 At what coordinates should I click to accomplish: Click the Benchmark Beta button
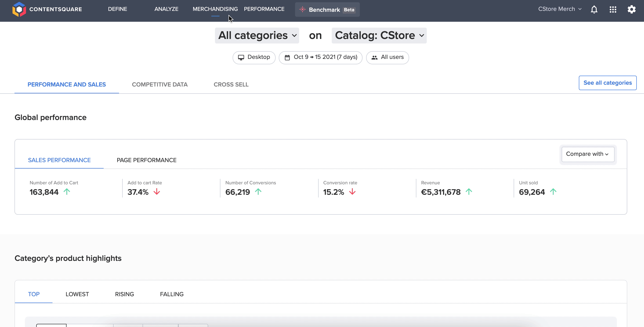pyautogui.click(x=327, y=10)
